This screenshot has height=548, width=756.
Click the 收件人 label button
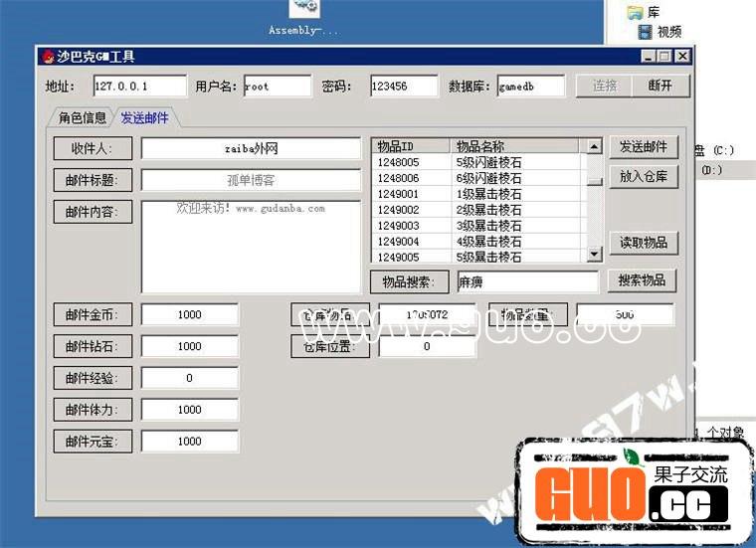[x=93, y=148]
